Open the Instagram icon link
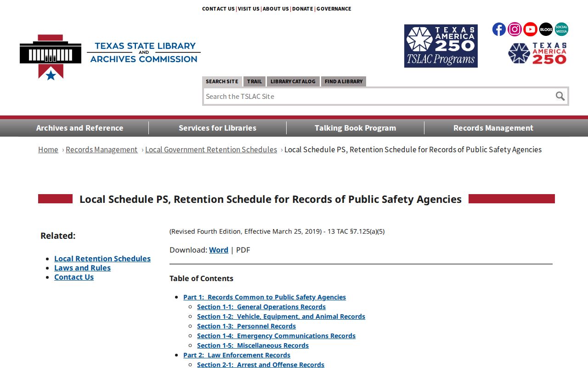 [514, 29]
